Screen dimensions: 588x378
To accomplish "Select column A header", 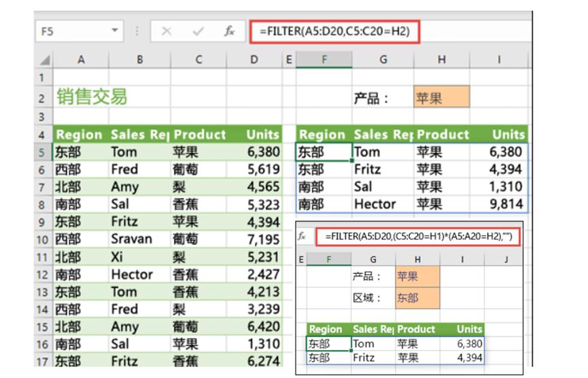I will (81, 60).
